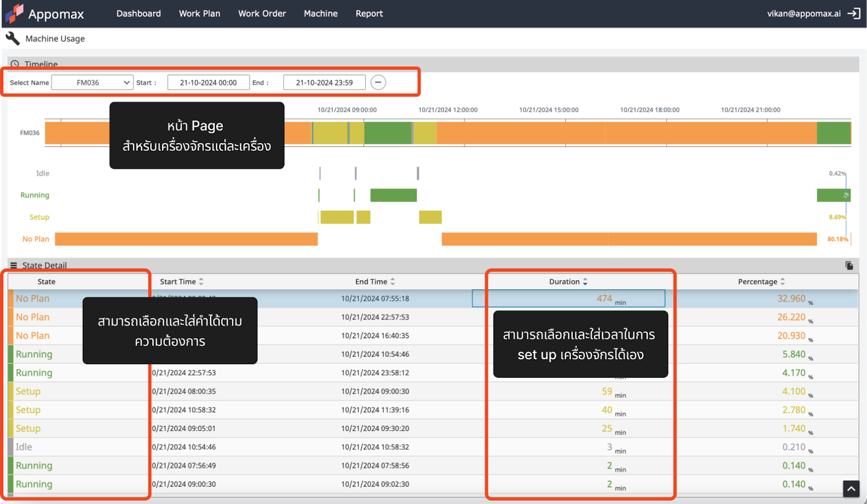Click the 32.960 percentage cell
This screenshot has height=504, width=867.
coord(792,299)
